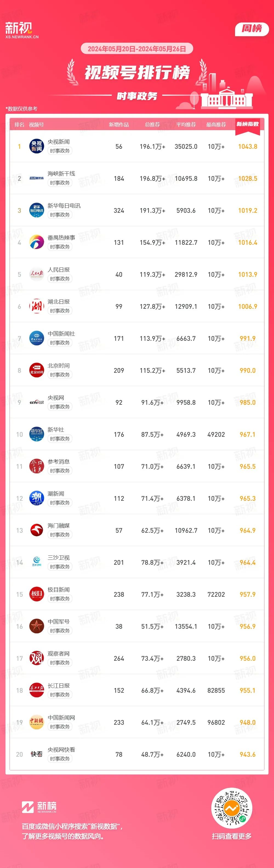Click the 中国军号 star emblem icon
274x868 pixels.
(x=36, y=627)
